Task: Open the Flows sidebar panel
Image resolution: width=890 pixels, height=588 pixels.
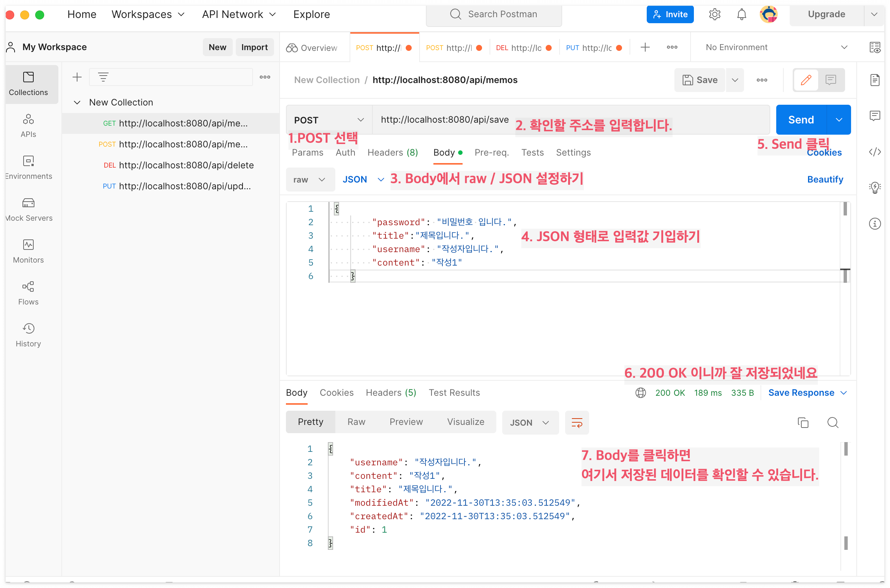Action: coord(28,293)
